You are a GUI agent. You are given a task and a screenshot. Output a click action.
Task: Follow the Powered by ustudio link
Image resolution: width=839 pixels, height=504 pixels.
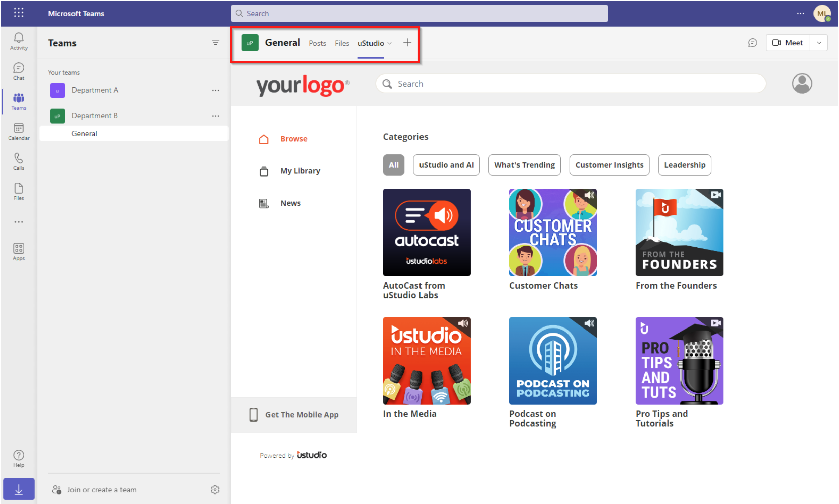(293, 455)
